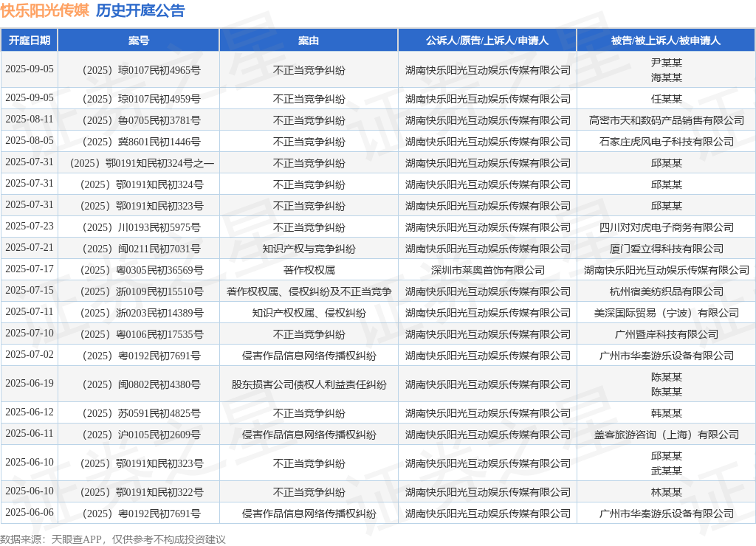756x546 pixels.
Task: Click the date 2025-07-21
Action: 30,248
